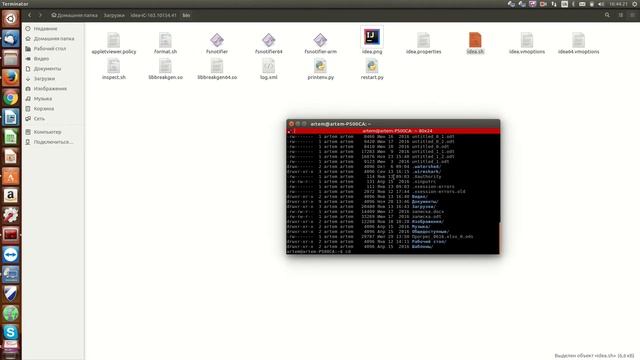Open Документы in the sidebar
640x360 pixels.
click(43, 69)
